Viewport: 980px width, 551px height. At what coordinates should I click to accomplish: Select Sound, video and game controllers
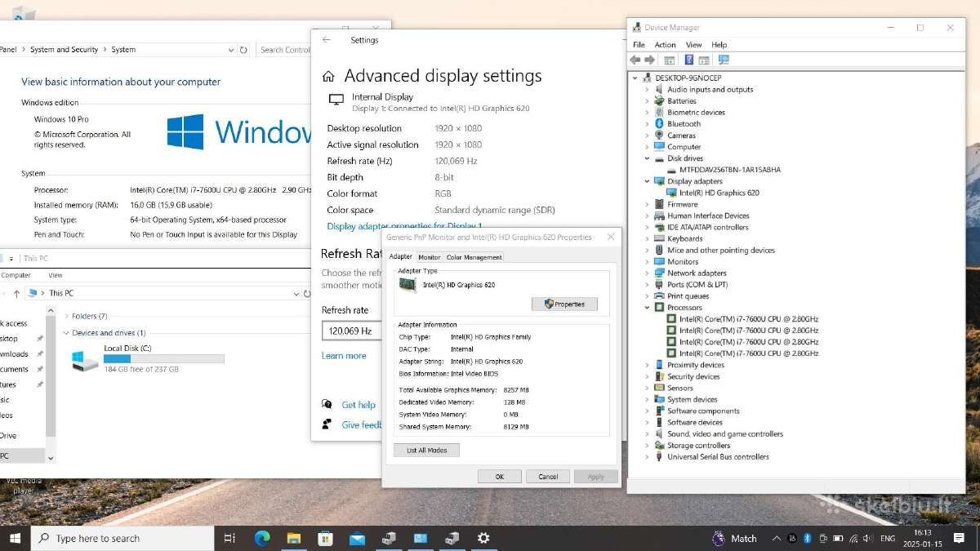pyautogui.click(x=724, y=433)
